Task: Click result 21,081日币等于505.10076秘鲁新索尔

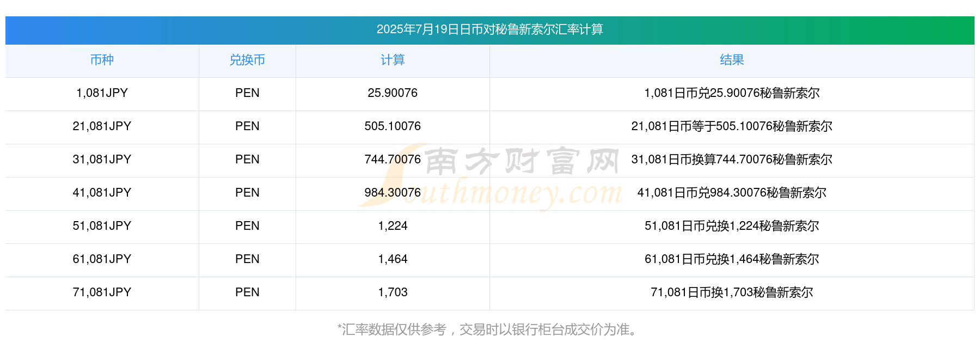Action: point(732,126)
